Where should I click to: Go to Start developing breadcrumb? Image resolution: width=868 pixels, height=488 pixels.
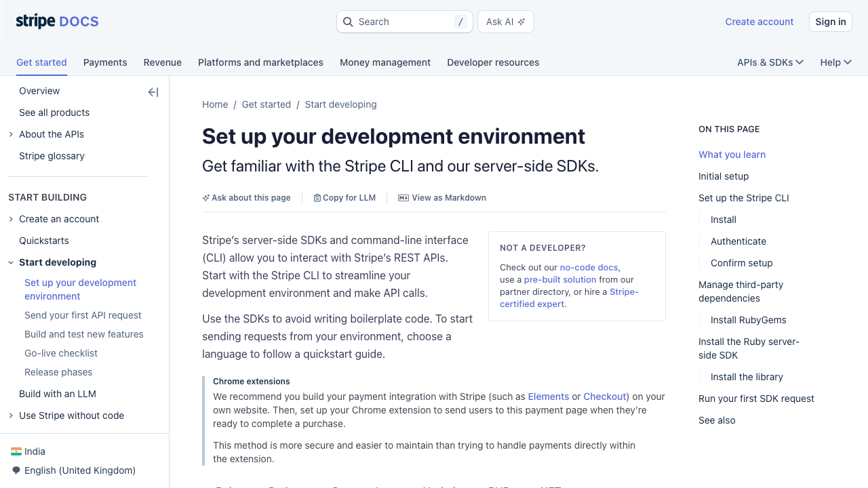tap(340, 104)
